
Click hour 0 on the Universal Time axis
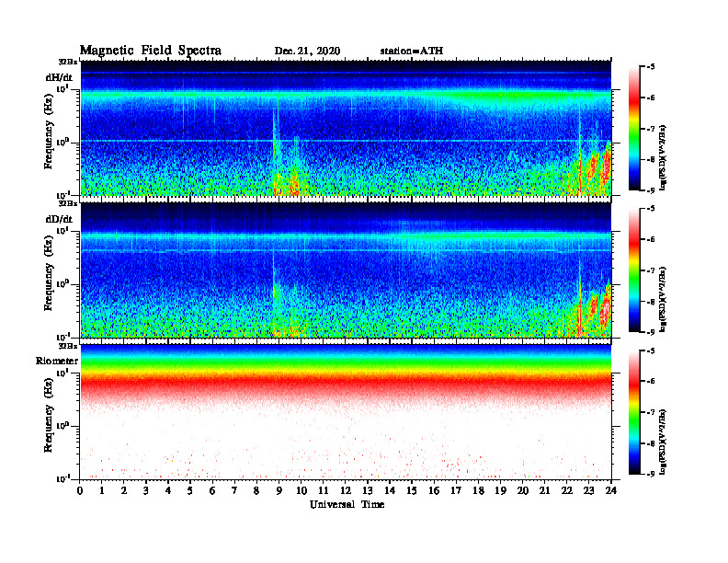(x=80, y=490)
